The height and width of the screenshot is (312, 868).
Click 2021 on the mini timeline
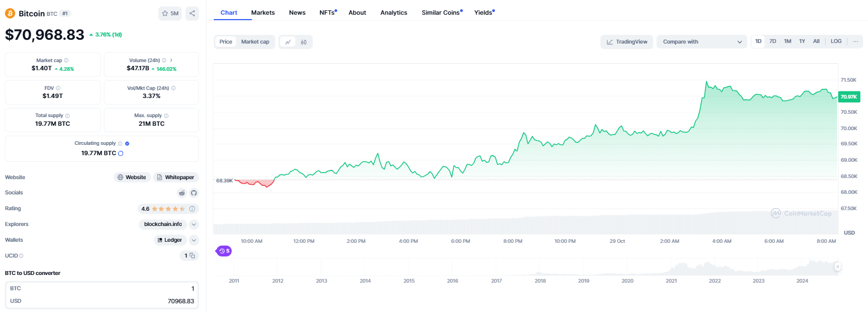(671, 281)
